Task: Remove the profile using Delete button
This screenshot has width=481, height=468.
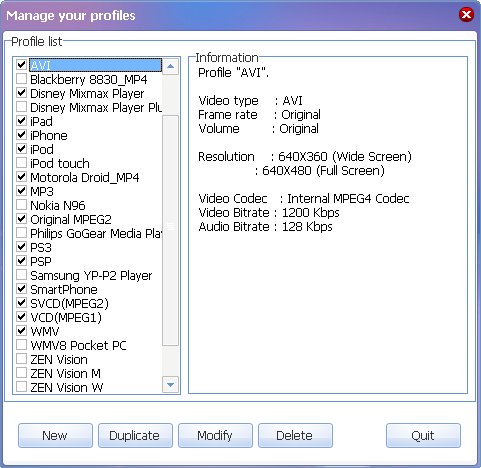Action: 295,435
